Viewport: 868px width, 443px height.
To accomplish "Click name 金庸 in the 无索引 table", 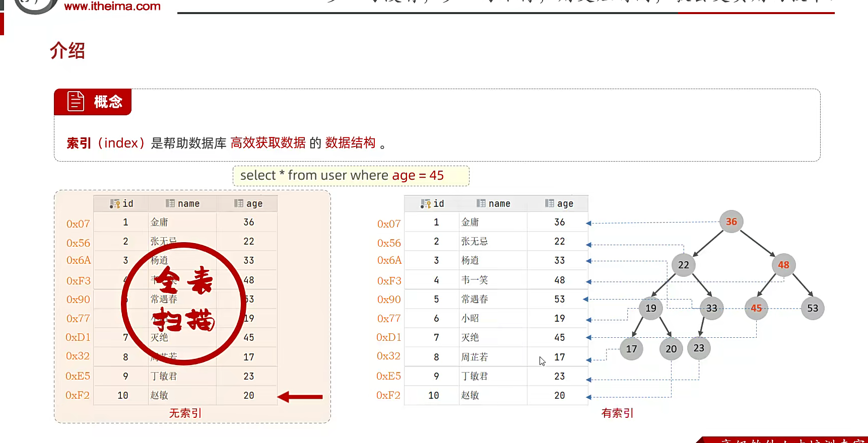I will coord(159,222).
